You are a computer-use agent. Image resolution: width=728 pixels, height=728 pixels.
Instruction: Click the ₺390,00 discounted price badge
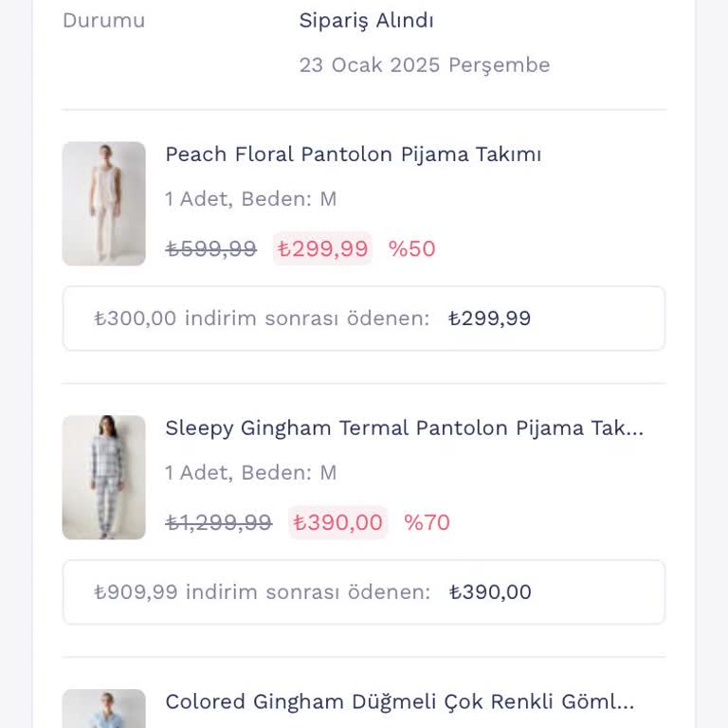coord(337,522)
